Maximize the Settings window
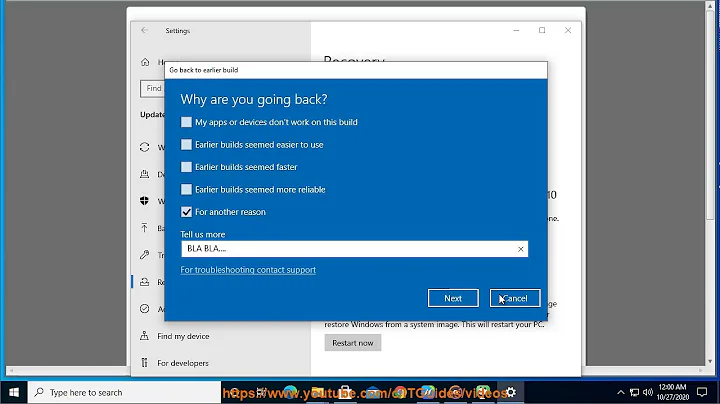Image resolution: width=720 pixels, height=404 pixels. pyautogui.click(x=542, y=30)
